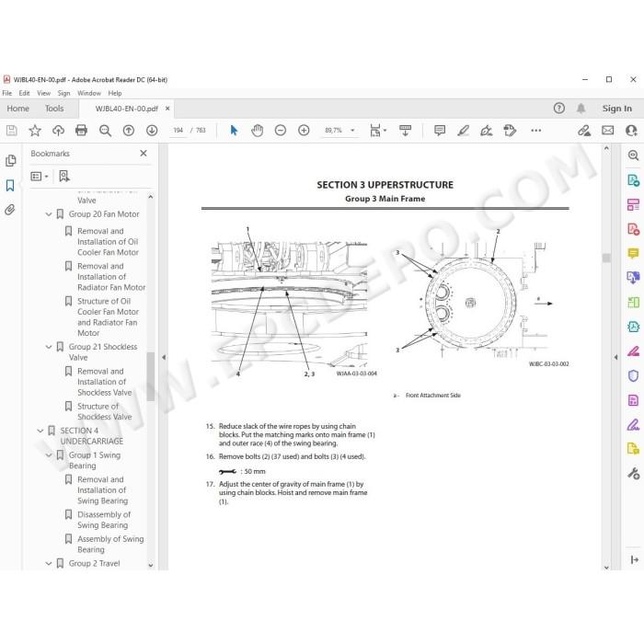Click the upload to cloud icon
This screenshot has width=644, height=644.
coord(58,131)
